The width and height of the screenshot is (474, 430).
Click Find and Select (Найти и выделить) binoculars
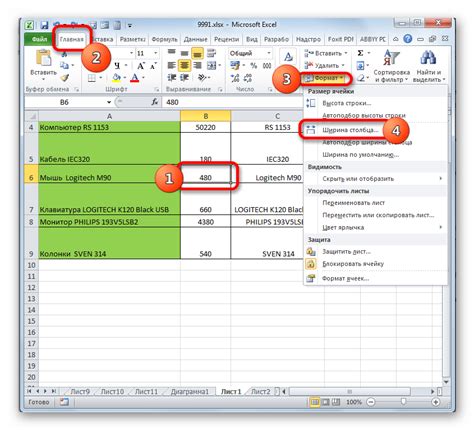pyautogui.click(x=429, y=65)
